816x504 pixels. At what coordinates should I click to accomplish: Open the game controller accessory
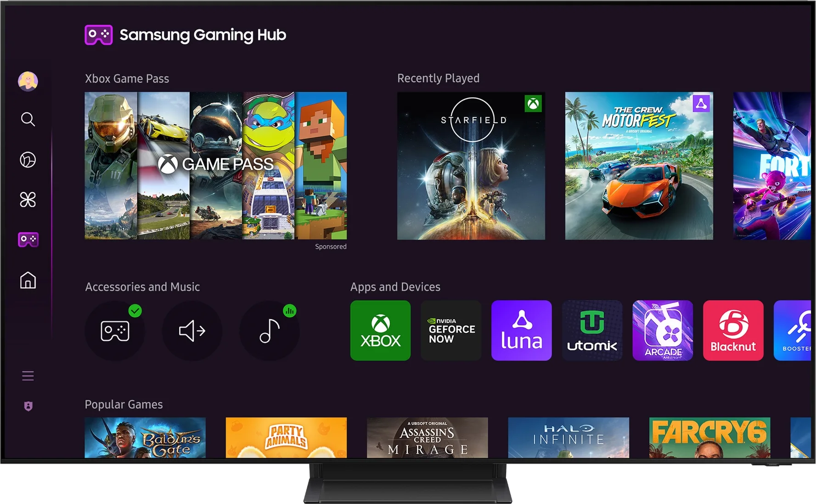click(115, 330)
